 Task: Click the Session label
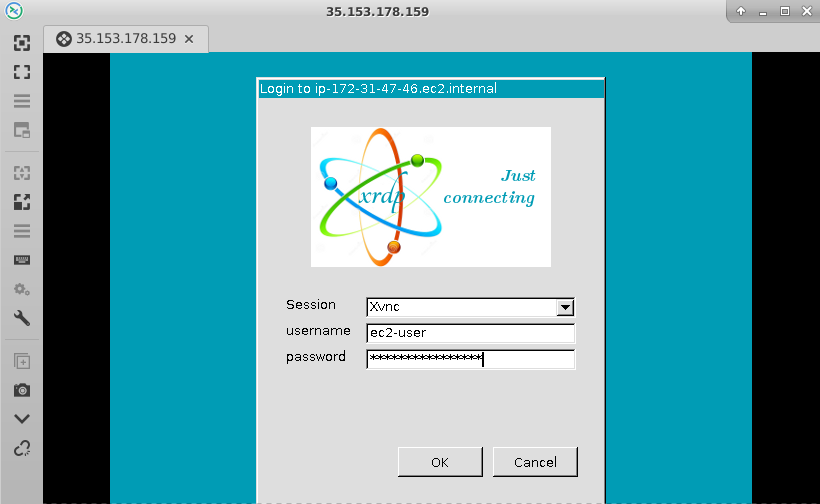coord(311,305)
